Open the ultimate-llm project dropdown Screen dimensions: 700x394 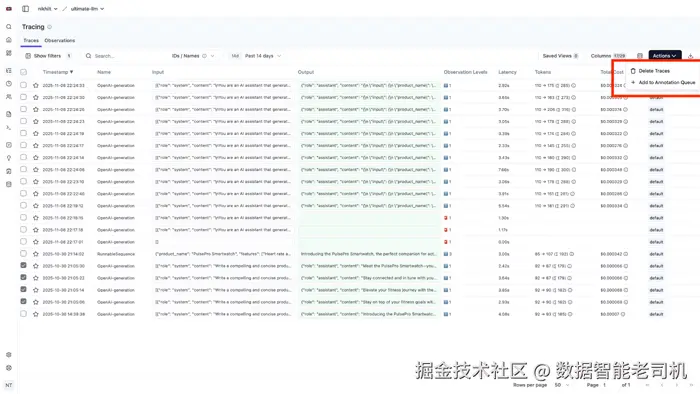[88, 8]
